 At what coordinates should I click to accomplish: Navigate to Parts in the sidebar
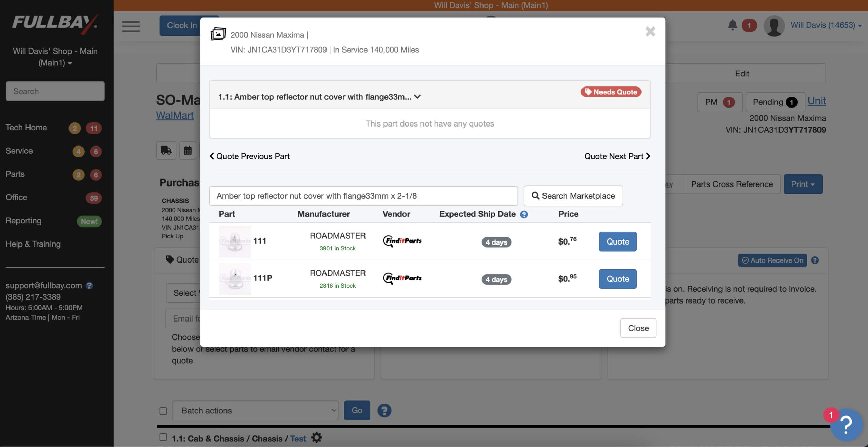[15, 174]
